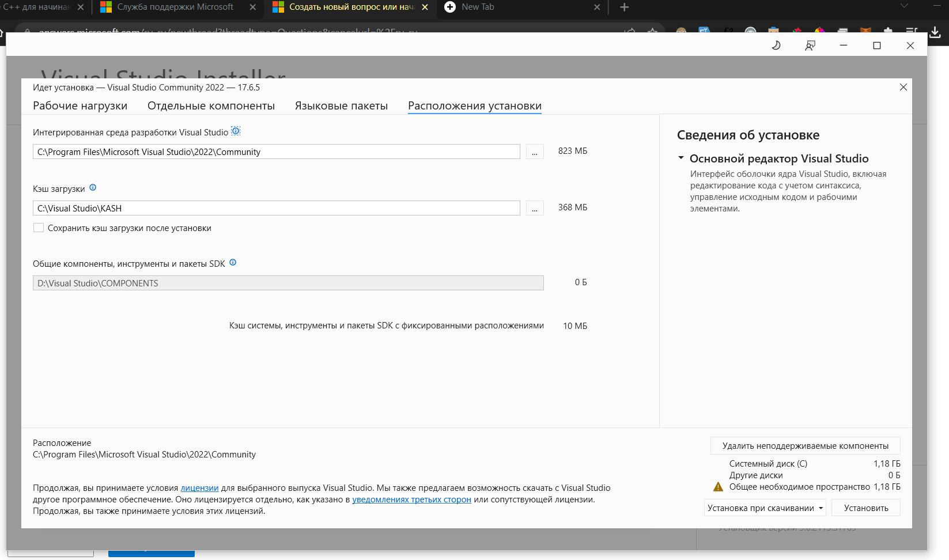Image resolution: width=949 pixels, height=560 pixels.
Task: Open browser downloads icon
Action: click(935, 32)
